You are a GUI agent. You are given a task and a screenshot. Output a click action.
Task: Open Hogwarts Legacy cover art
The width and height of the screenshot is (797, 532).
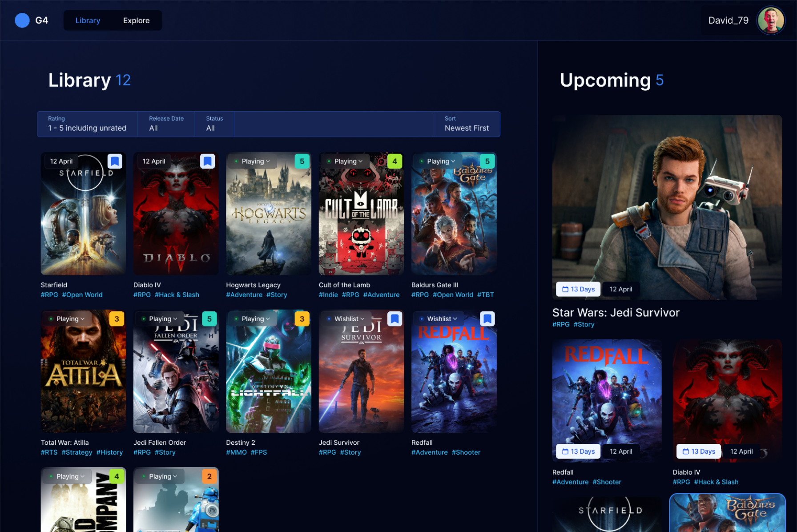[269, 214]
